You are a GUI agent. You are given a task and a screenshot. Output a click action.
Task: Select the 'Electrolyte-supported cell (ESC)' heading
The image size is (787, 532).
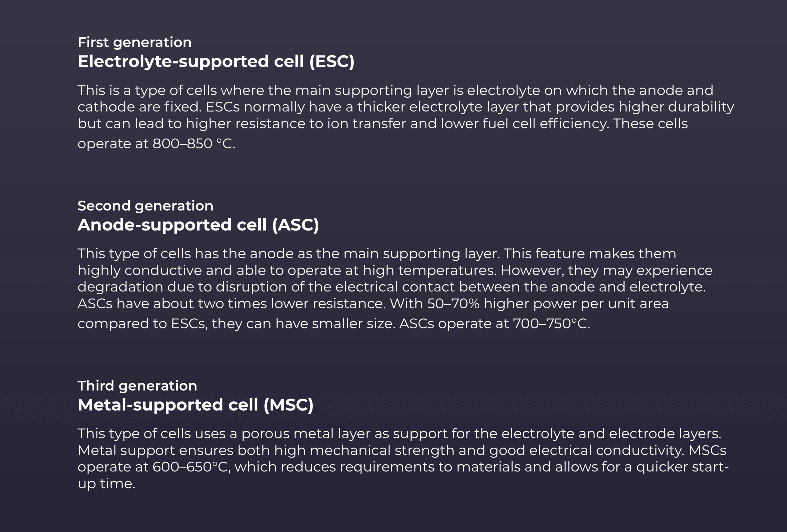pyautogui.click(x=216, y=61)
